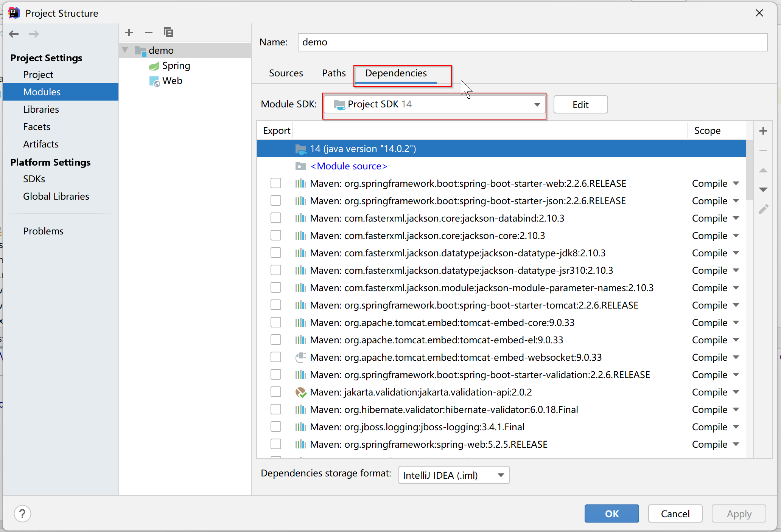Click into the module Name field

click(x=532, y=42)
